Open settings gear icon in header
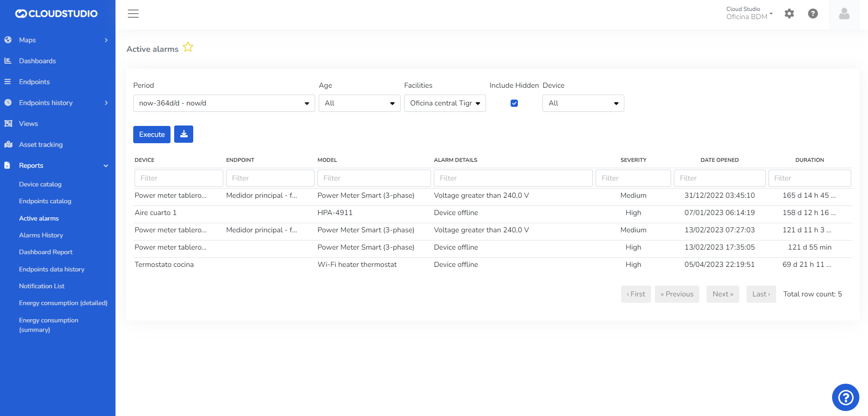Viewport: 868px width, 416px height. (789, 14)
